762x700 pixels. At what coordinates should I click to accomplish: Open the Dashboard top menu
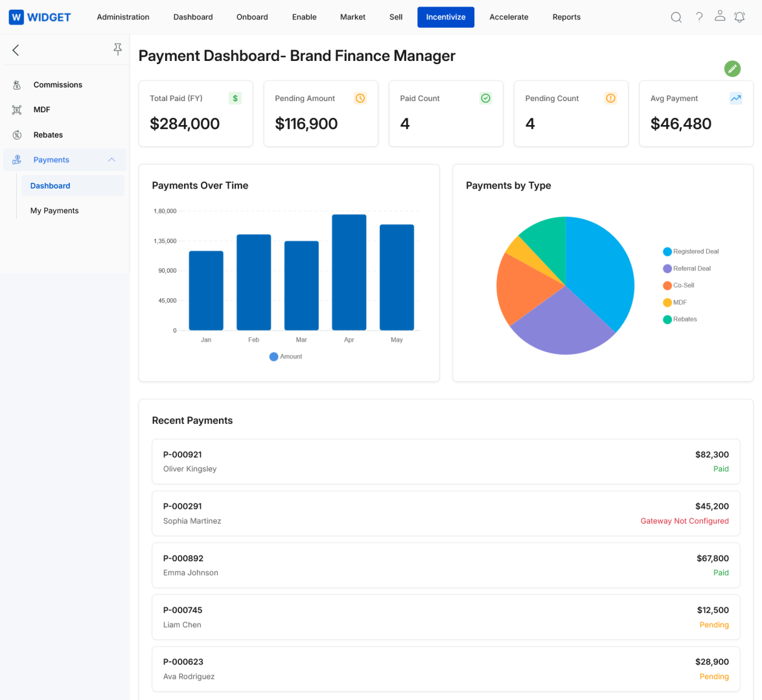click(193, 17)
